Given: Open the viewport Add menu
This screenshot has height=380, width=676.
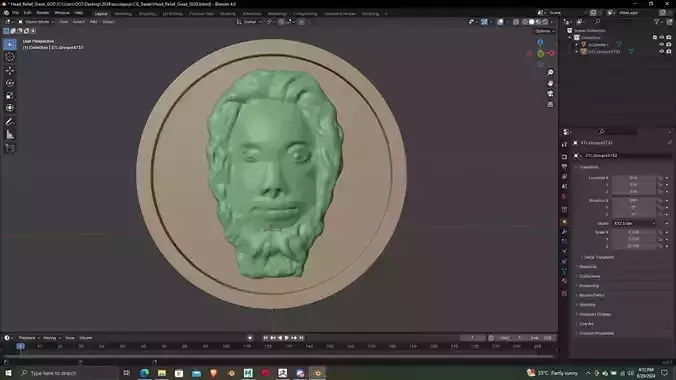Looking at the screenshot, I should pyautogui.click(x=94, y=22).
